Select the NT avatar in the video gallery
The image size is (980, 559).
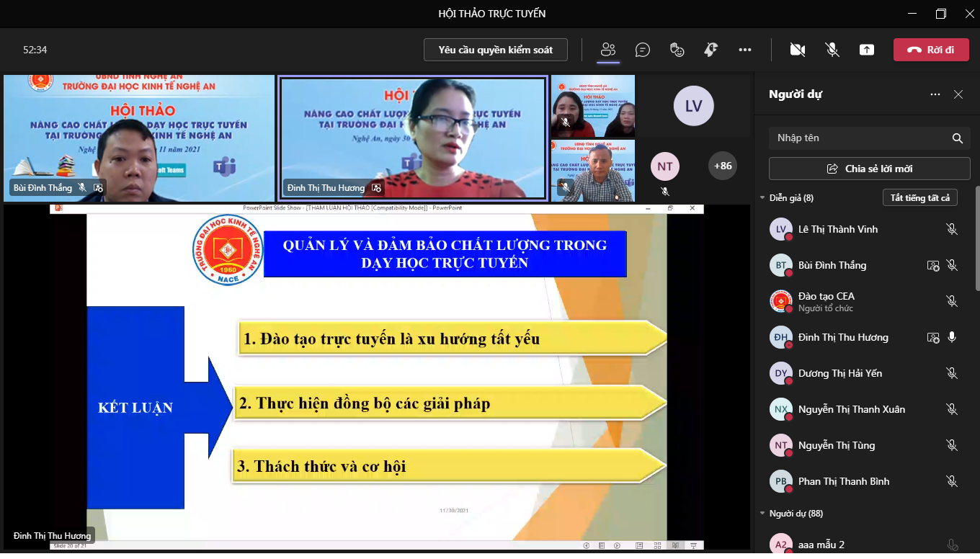665,166
